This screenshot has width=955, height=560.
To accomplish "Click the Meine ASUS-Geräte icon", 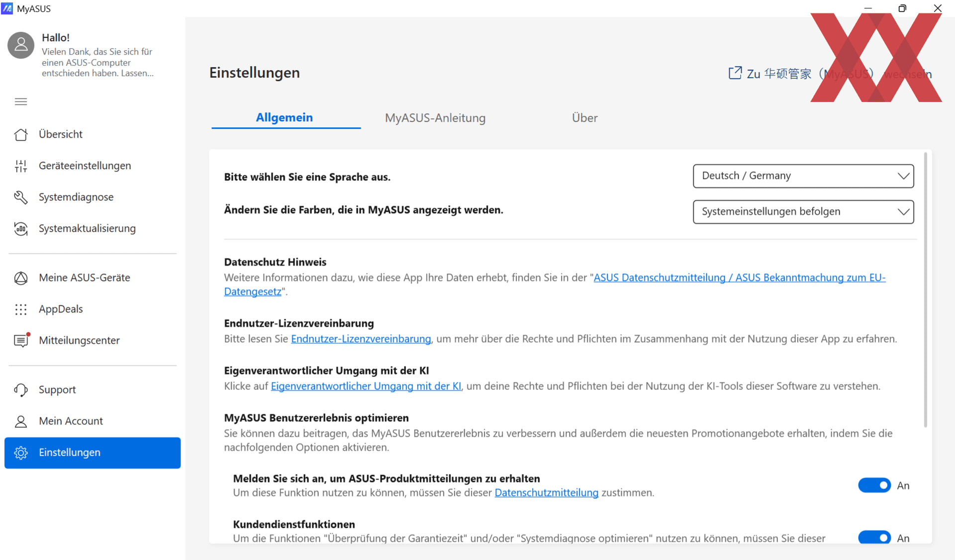I will pyautogui.click(x=21, y=278).
